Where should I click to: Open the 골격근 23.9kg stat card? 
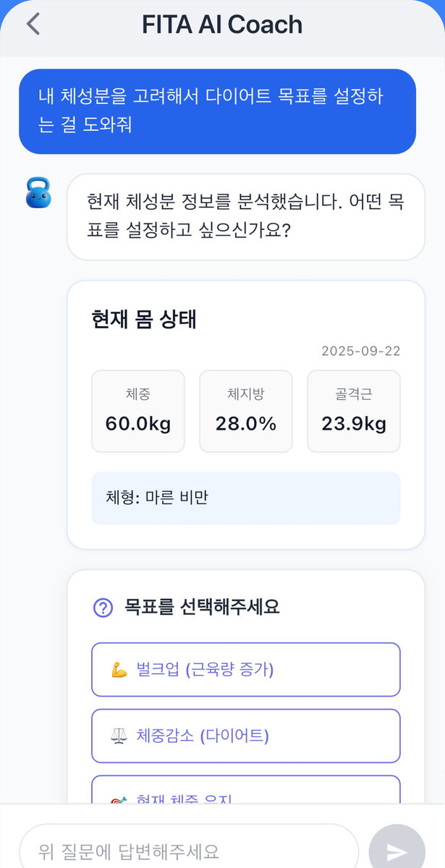point(354,412)
